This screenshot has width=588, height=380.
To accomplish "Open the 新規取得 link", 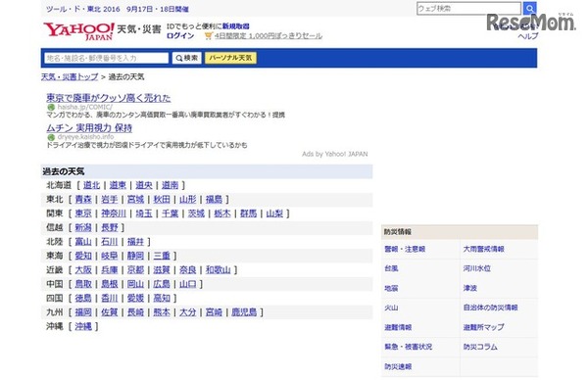I will (236, 26).
